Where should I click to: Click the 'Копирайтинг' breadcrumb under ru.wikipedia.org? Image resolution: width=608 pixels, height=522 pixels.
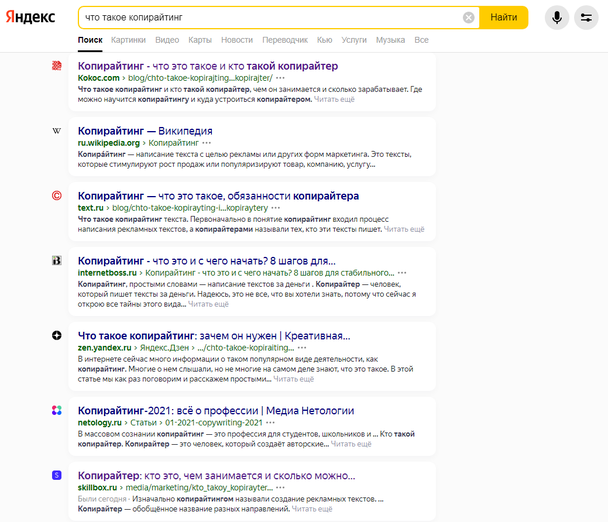pos(173,143)
